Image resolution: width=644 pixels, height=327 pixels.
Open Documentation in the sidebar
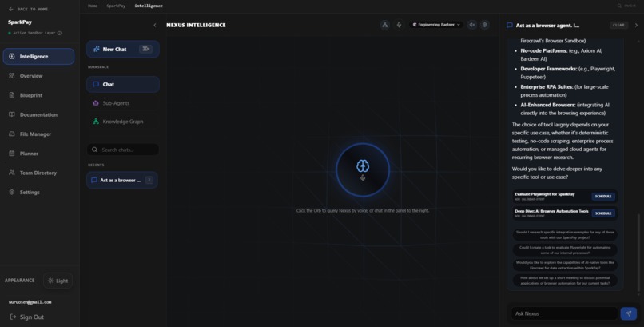click(38, 114)
